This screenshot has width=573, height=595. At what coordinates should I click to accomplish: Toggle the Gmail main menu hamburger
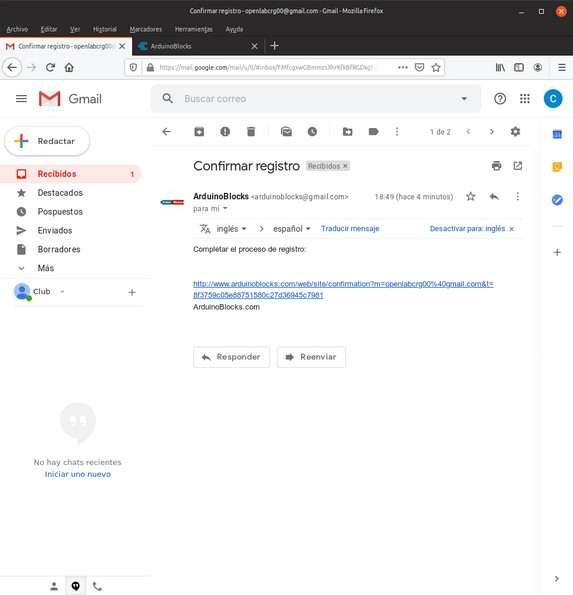point(21,99)
